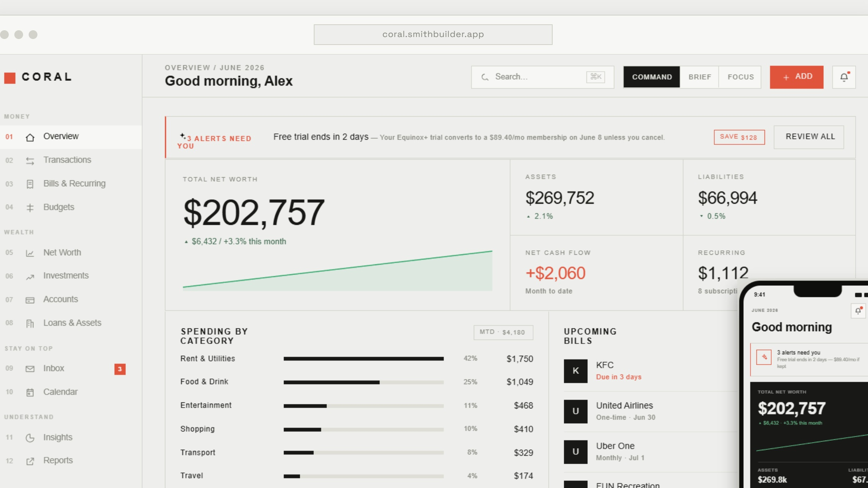This screenshot has height=488, width=868.
Task: Open the United Airlines upcoming bill
Action: (651, 411)
